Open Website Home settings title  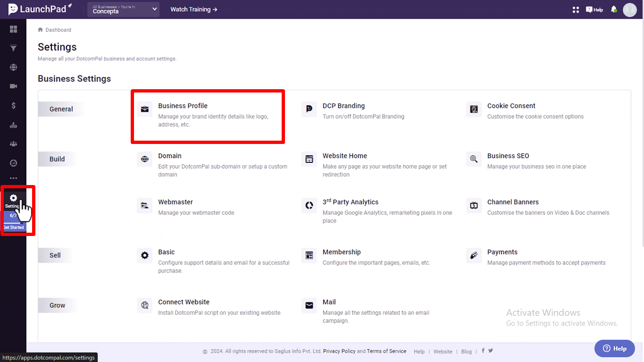(345, 156)
